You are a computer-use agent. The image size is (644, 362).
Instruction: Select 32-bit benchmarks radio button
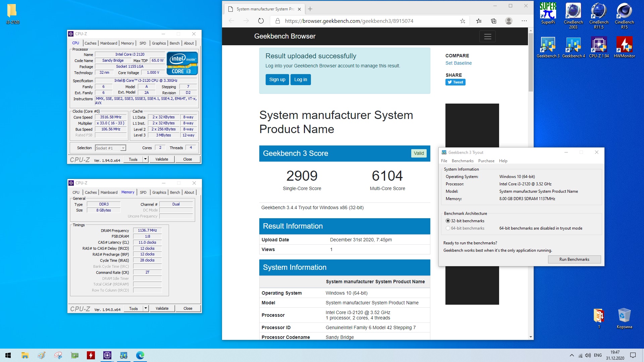click(448, 221)
